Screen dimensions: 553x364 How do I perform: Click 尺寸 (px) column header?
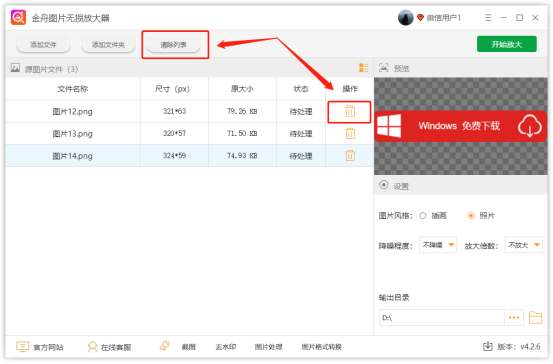click(174, 89)
